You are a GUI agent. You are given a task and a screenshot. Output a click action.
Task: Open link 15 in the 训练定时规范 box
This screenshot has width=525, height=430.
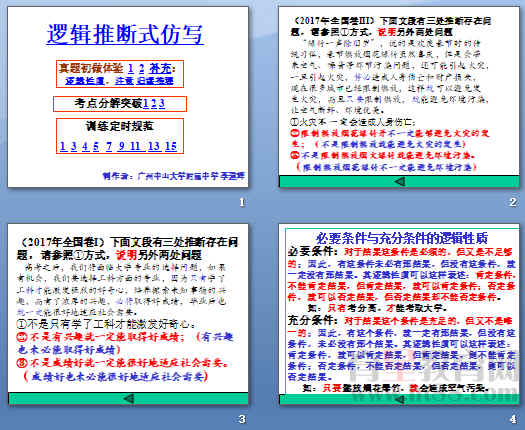point(171,146)
